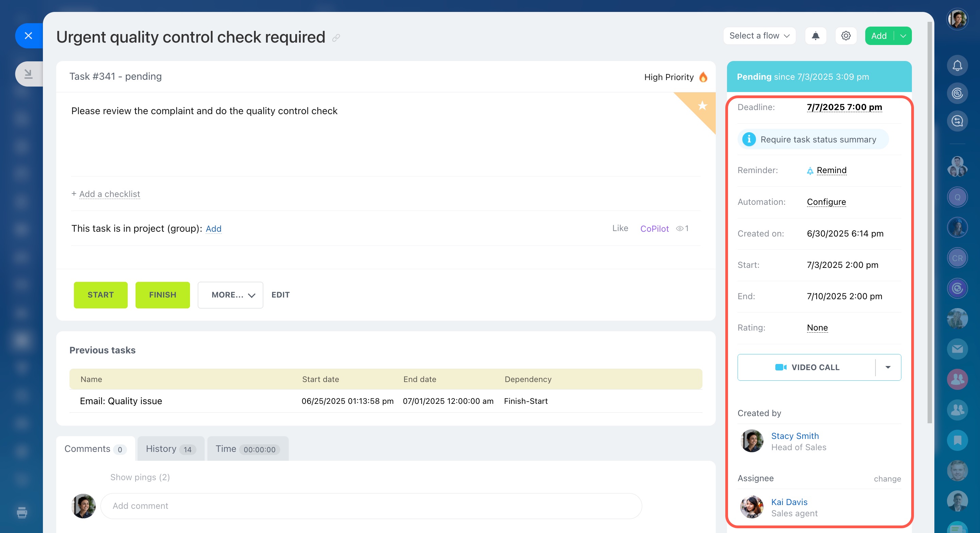Open the Time tracking tab
This screenshot has height=533, width=980.
[248, 448]
